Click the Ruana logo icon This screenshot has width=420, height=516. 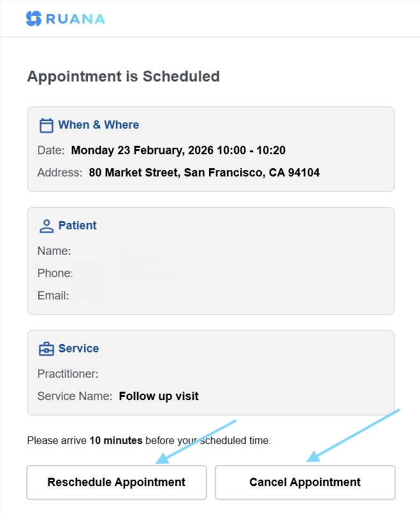(33, 18)
